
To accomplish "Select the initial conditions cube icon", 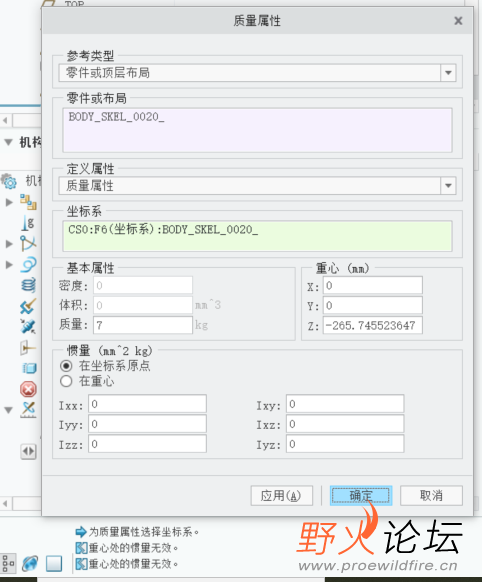I will pyautogui.click(x=29, y=369).
